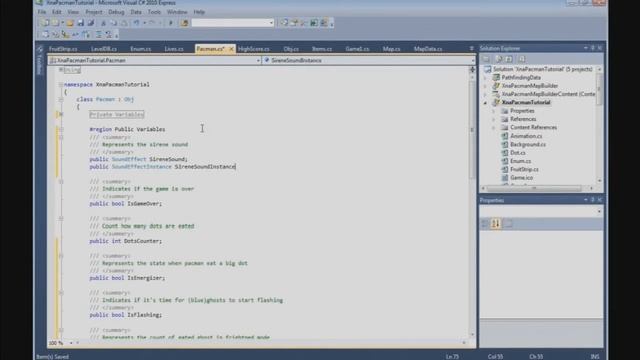
Task: Click the Add New Item toolbar icon
Action: 56,23
